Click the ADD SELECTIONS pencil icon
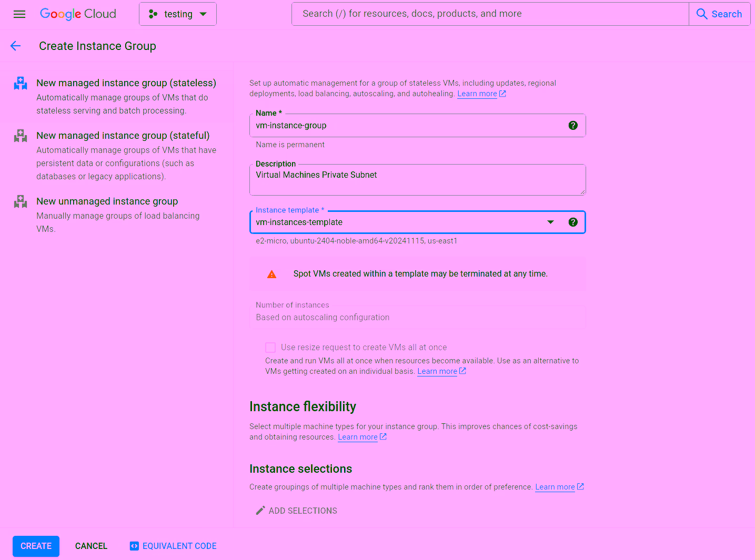Viewport: 755px width, 560px height. point(259,510)
